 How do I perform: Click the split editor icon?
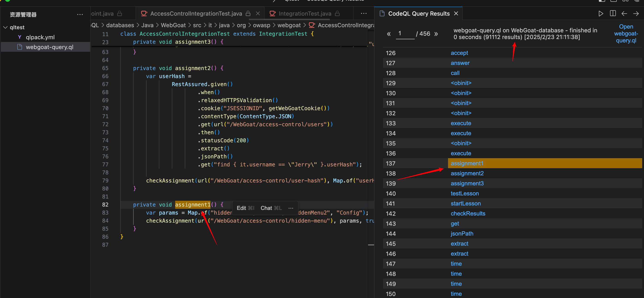tap(613, 13)
